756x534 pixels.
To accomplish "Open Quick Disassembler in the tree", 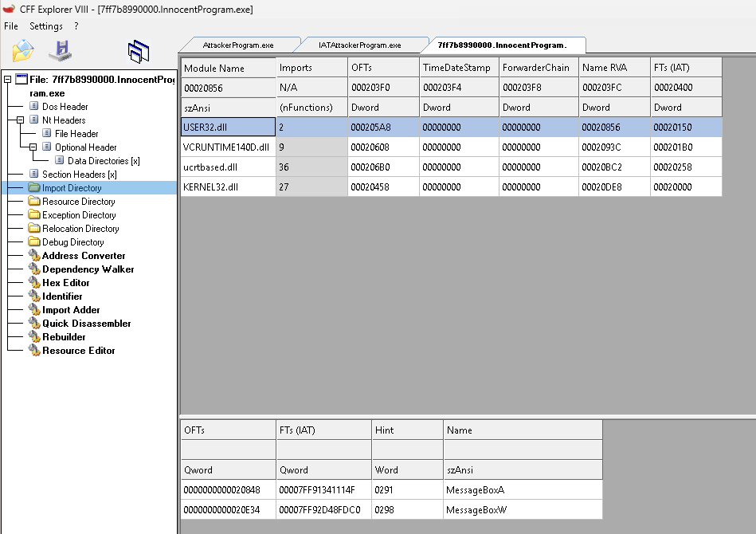I will [86, 324].
